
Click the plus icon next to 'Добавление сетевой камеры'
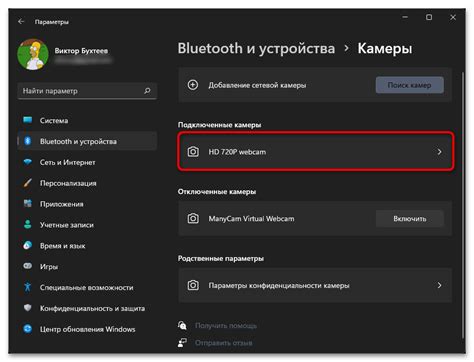tap(193, 85)
